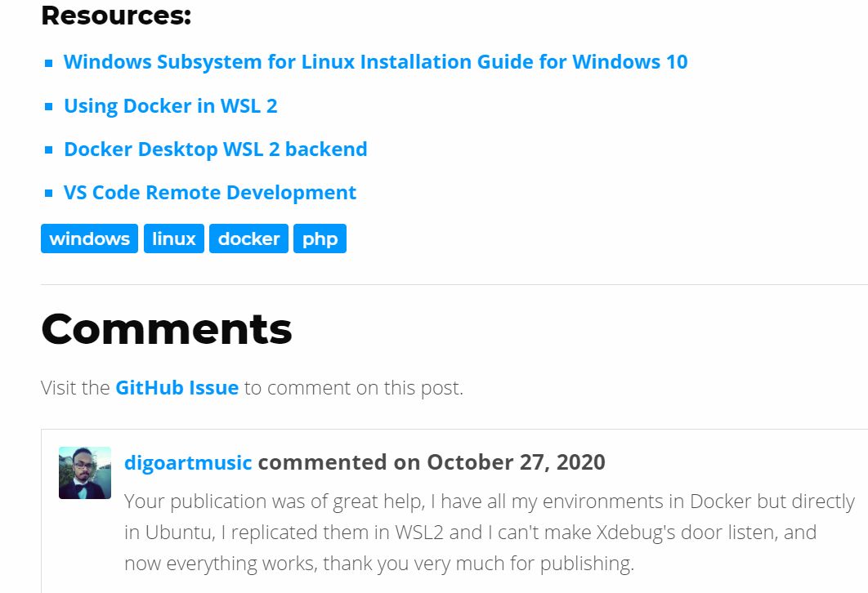The height and width of the screenshot is (593, 868).
Task: Click the "Resources:" heading
Action: pos(115,14)
